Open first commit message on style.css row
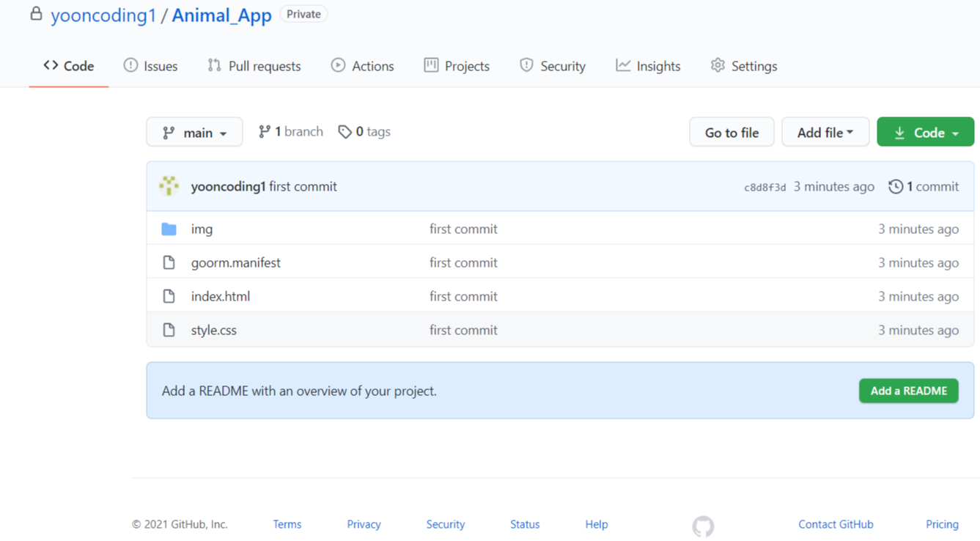 tap(463, 330)
